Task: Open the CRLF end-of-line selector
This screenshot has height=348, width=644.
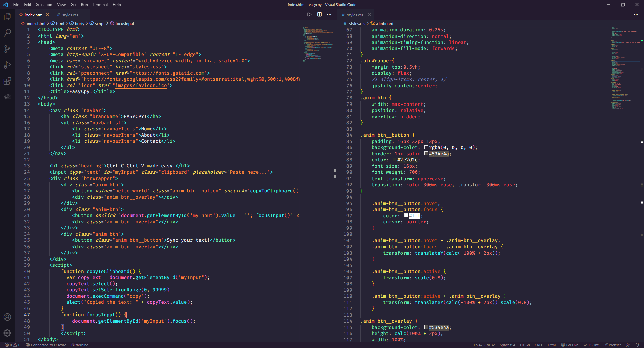Action: coord(539,345)
